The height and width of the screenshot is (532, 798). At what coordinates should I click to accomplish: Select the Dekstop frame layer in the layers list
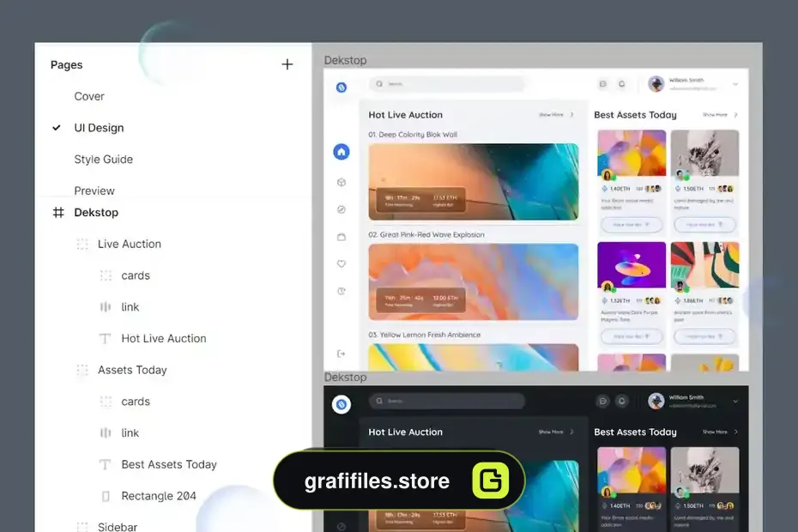(x=96, y=212)
